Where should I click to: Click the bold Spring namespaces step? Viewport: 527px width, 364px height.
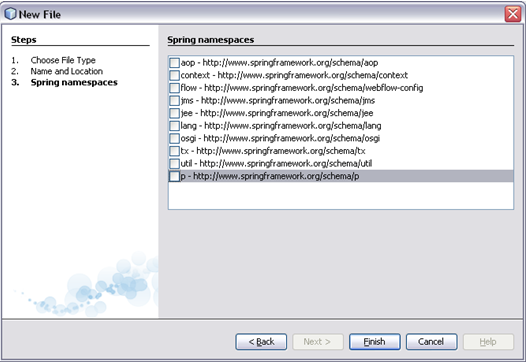tap(74, 83)
